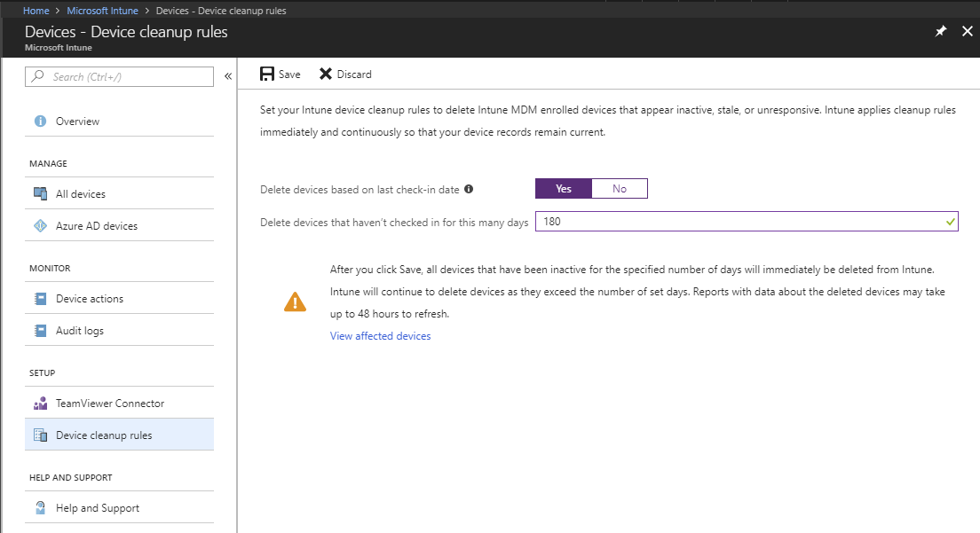Set delete devices toggle to Yes

pos(563,189)
